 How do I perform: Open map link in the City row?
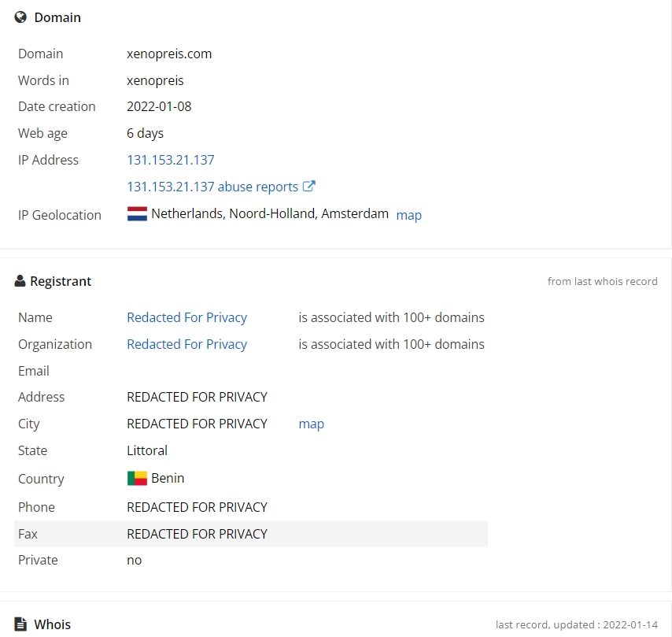tap(311, 424)
